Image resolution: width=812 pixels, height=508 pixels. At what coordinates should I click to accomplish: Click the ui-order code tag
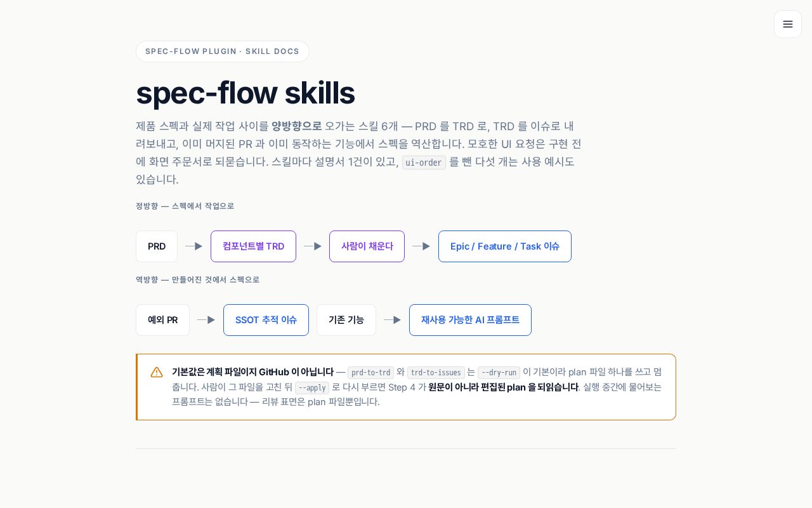click(424, 163)
